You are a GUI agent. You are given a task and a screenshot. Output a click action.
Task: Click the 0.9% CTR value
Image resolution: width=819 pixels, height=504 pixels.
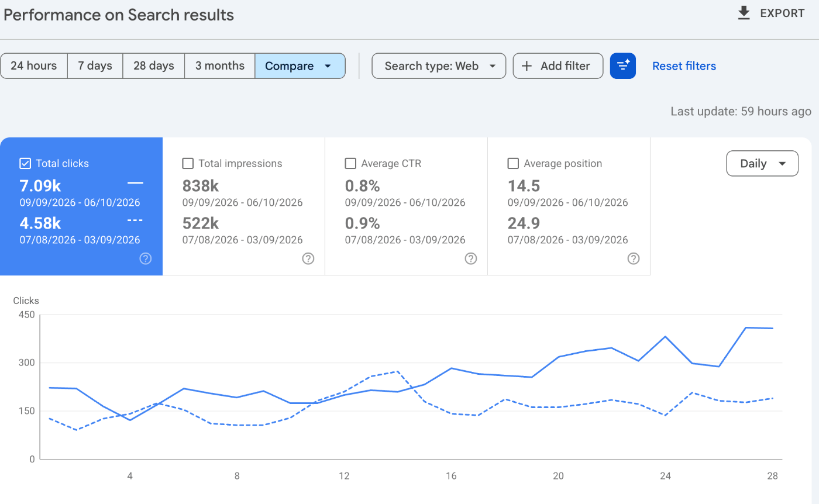tap(363, 223)
